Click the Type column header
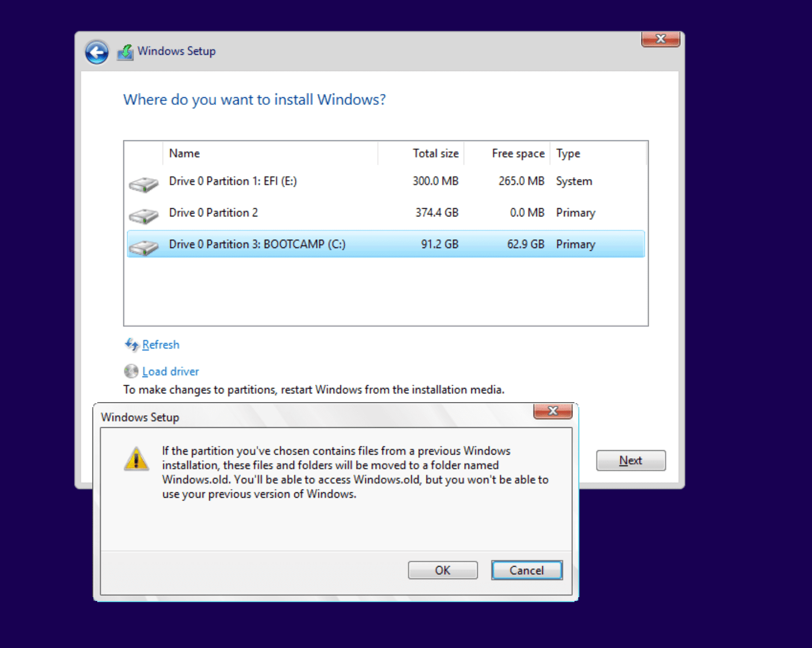This screenshot has height=648, width=812. [568, 154]
